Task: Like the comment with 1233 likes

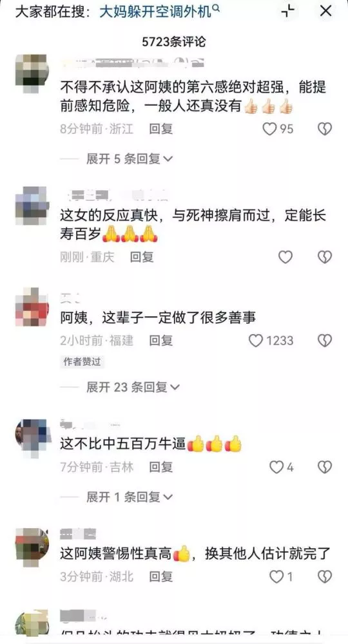Action: [x=256, y=341]
